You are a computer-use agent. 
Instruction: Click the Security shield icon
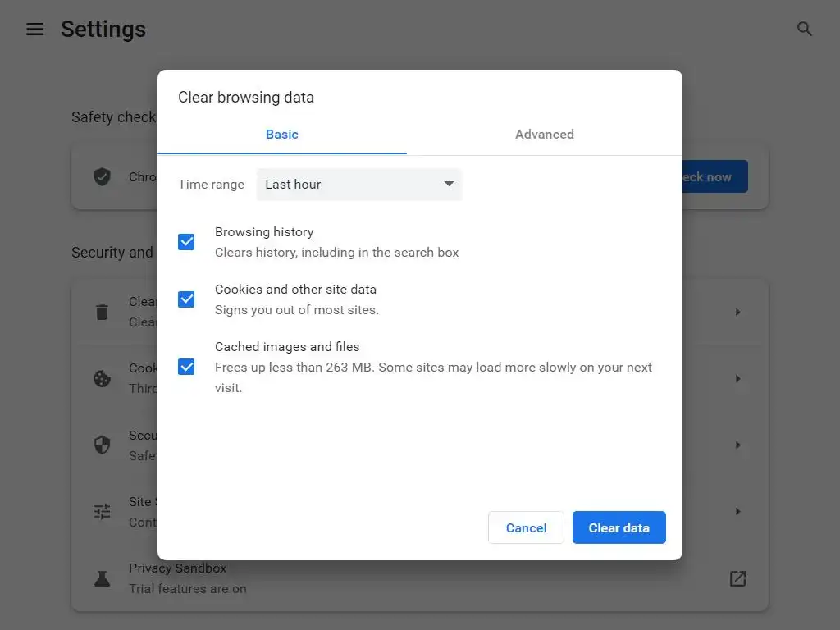point(102,445)
